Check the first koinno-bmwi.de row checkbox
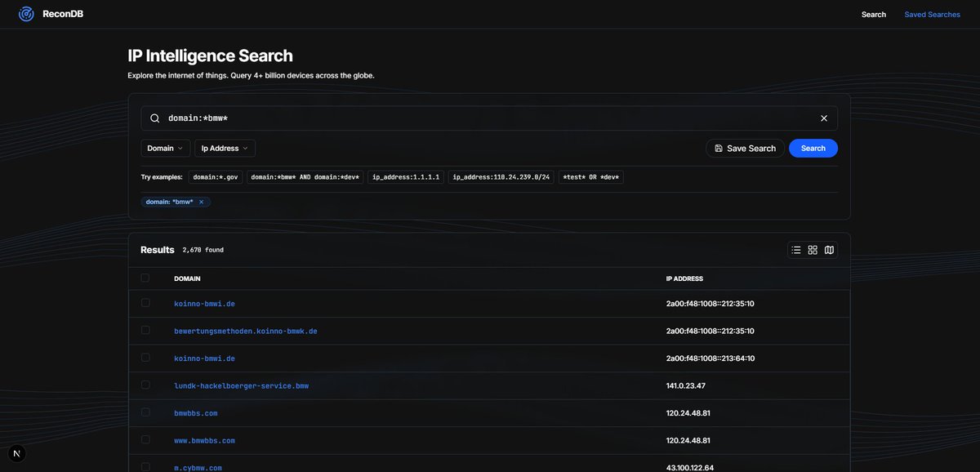The width and height of the screenshot is (980, 472). pos(145,303)
